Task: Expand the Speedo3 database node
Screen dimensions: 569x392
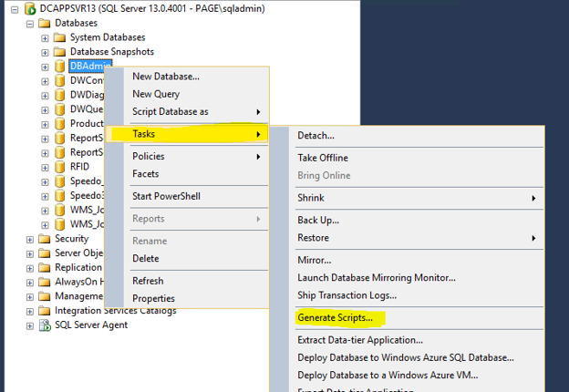Action: [45, 197]
